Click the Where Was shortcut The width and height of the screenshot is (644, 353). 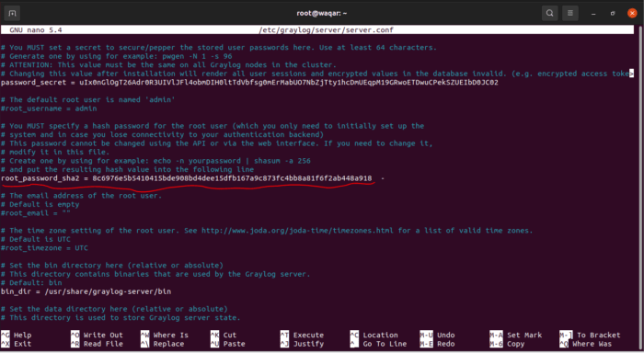tap(586, 344)
